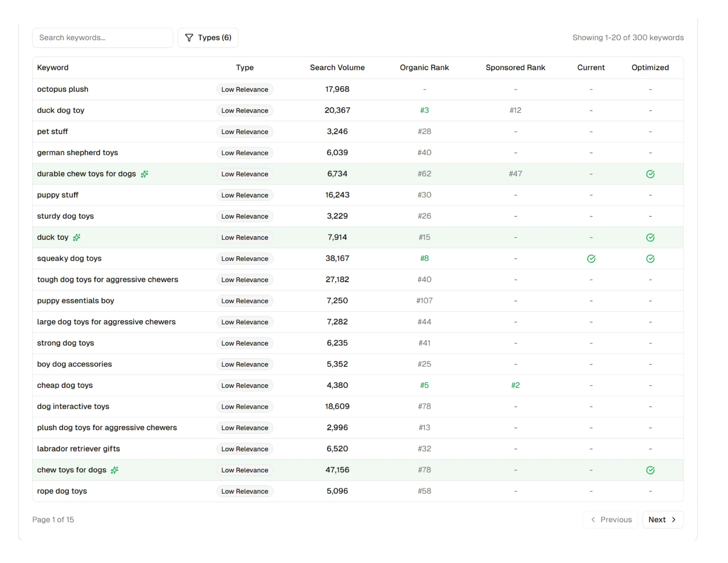The height and width of the screenshot is (563, 728).
Task: Select plush dog toys for aggressive chewers
Action: click(107, 427)
